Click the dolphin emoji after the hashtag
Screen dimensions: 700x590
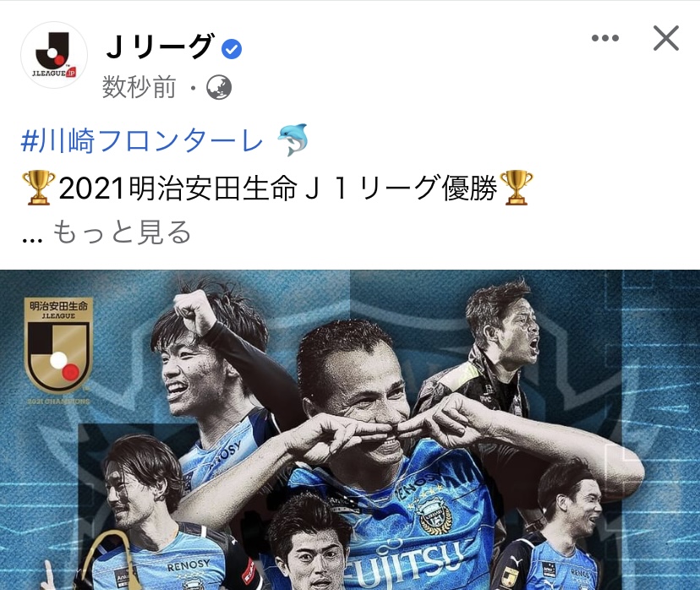[x=293, y=139]
